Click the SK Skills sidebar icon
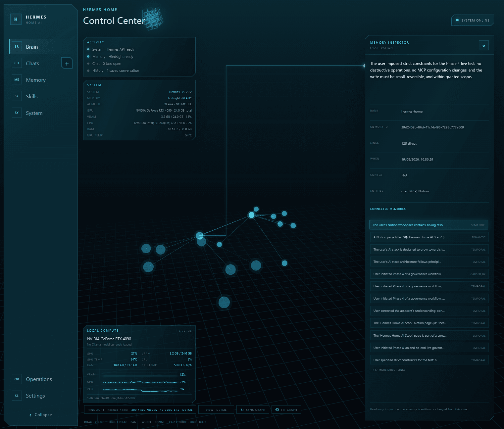This screenshot has height=429, width=504. [x=17, y=96]
